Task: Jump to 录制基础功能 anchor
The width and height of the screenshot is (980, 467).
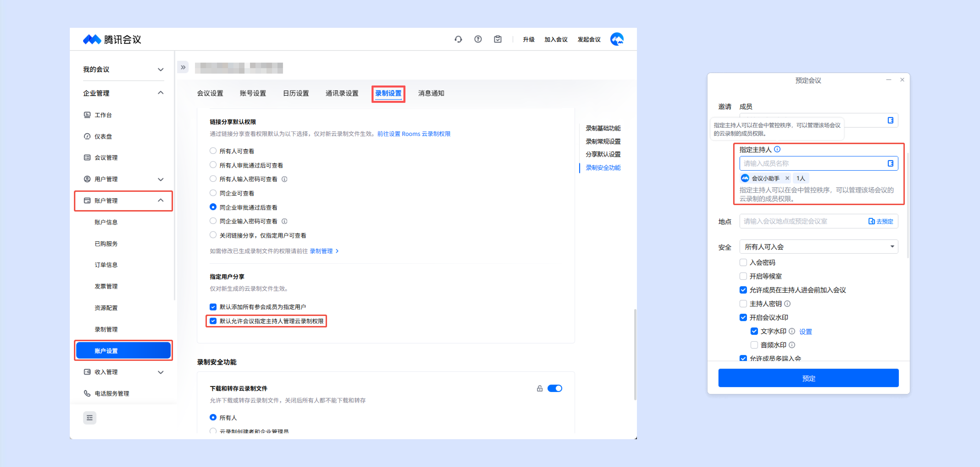Action: coord(603,128)
